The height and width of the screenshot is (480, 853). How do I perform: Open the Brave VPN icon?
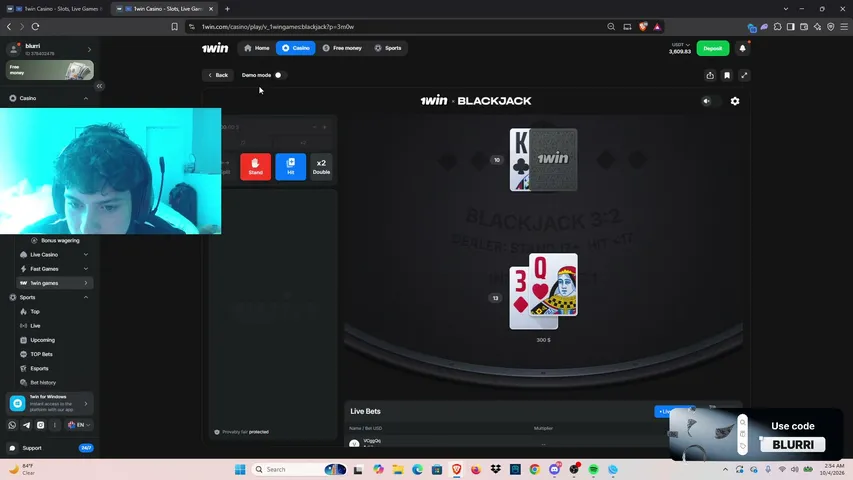click(831, 27)
